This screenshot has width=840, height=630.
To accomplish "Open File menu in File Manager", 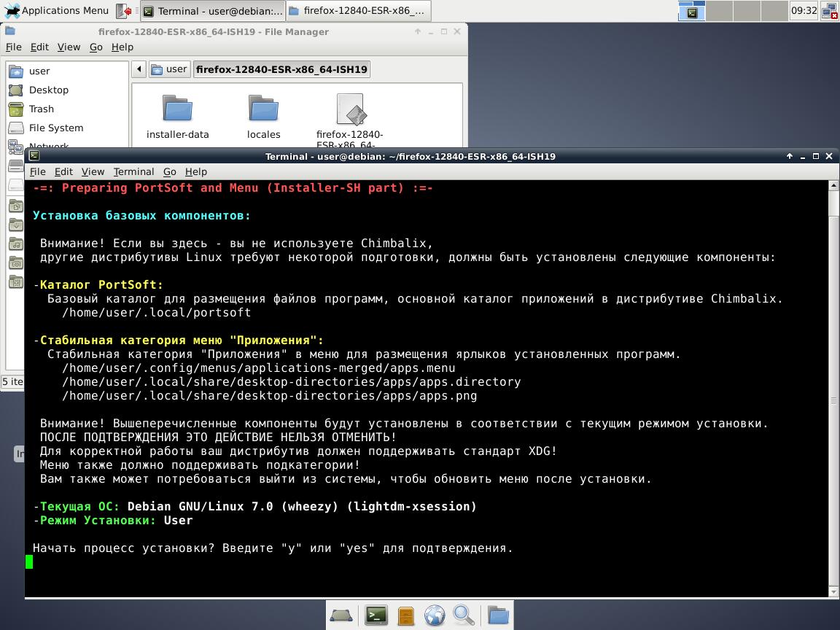I will coord(14,47).
